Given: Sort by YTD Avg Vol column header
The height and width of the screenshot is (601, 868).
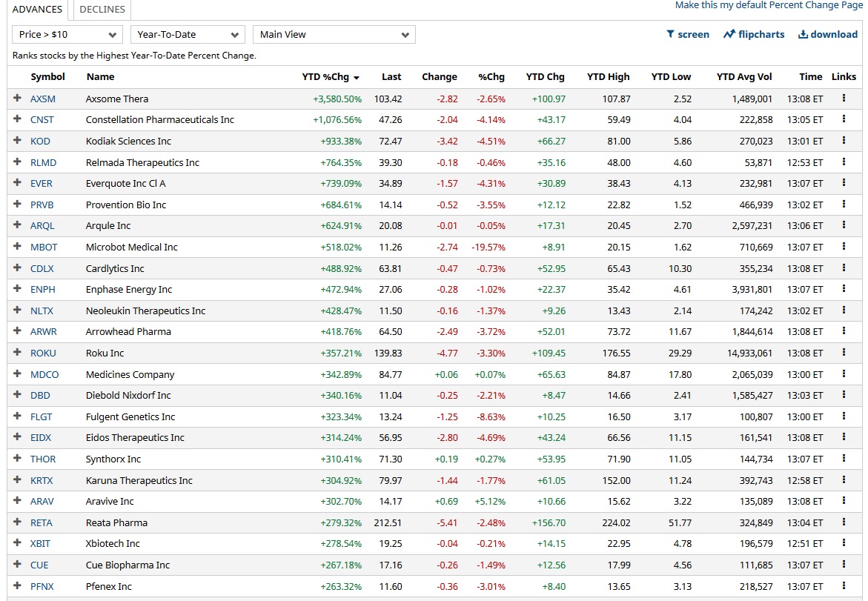Looking at the screenshot, I should coord(744,77).
